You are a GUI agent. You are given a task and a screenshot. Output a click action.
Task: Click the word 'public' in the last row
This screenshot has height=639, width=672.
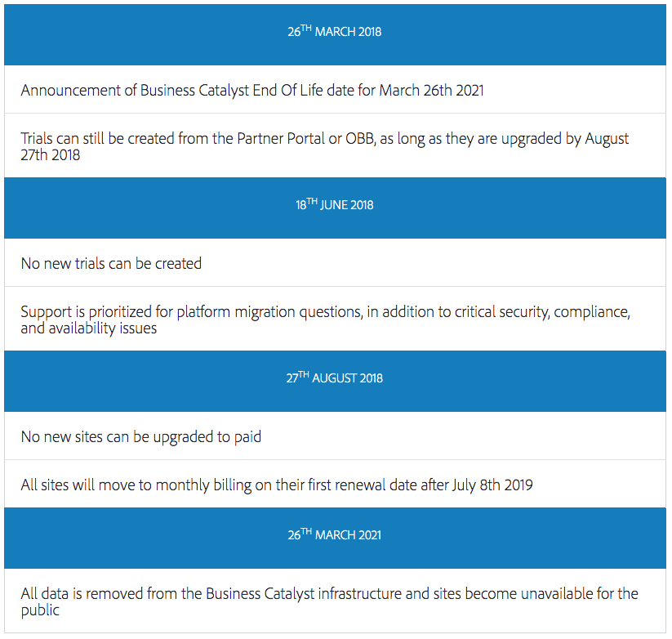click(x=40, y=610)
